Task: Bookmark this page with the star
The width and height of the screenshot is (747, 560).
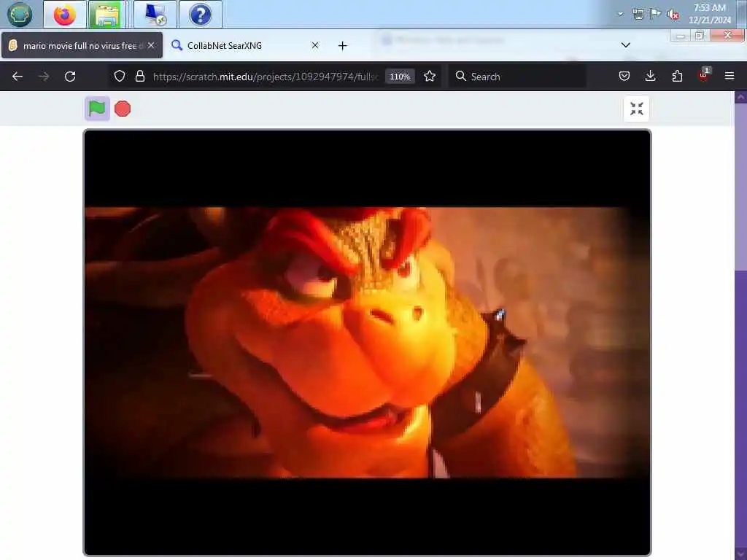Action: [429, 76]
